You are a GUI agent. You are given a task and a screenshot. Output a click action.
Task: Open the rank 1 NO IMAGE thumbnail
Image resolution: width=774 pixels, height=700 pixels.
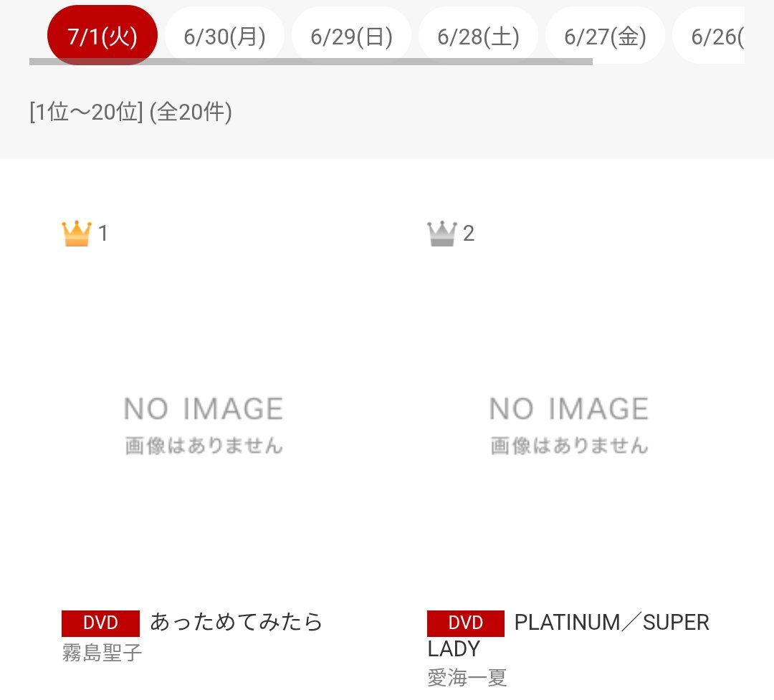click(x=204, y=425)
